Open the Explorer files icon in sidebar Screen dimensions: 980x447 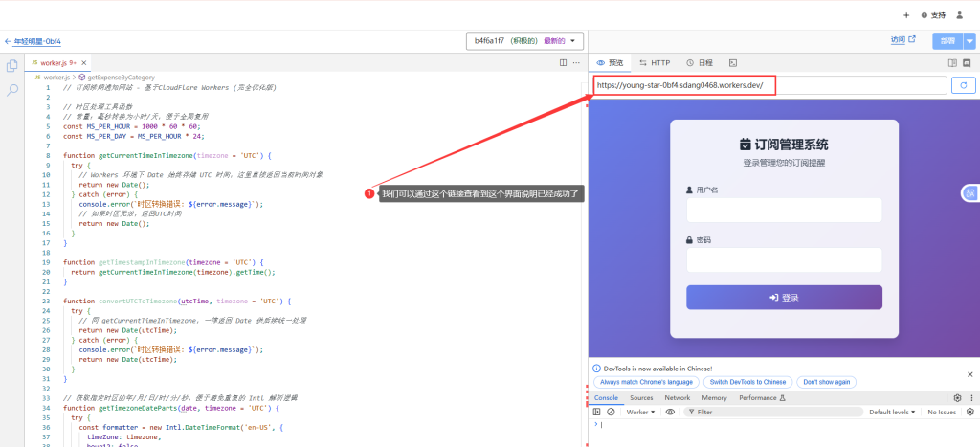[x=12, y=65]
